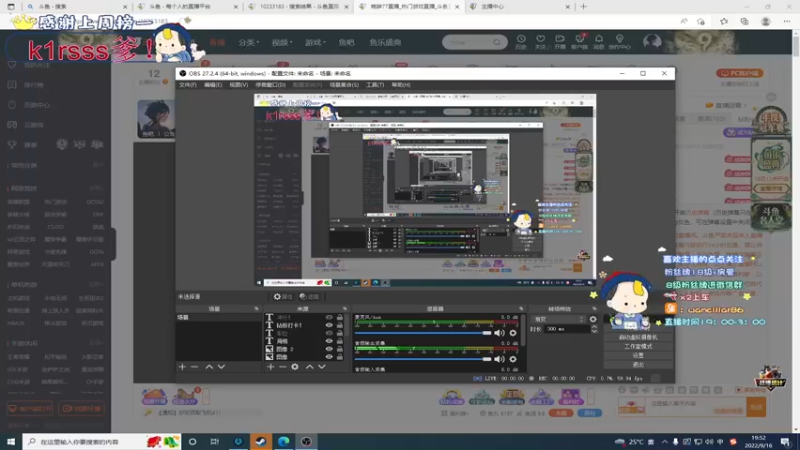
Task: Collapse the Douyu left sidebar handle
Action: [113, 244]
